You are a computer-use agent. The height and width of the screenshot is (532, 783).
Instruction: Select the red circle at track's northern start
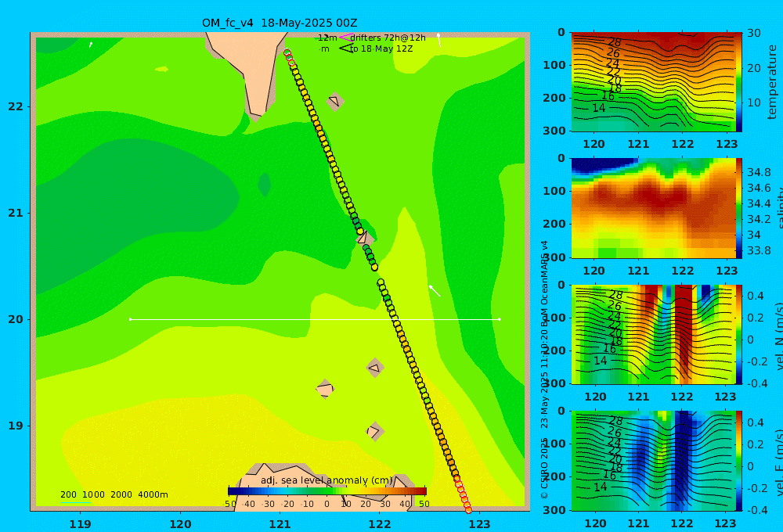pos(287,52)
